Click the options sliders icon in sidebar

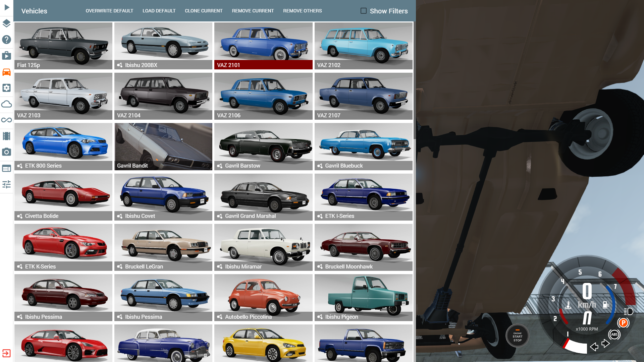(7, 184)
